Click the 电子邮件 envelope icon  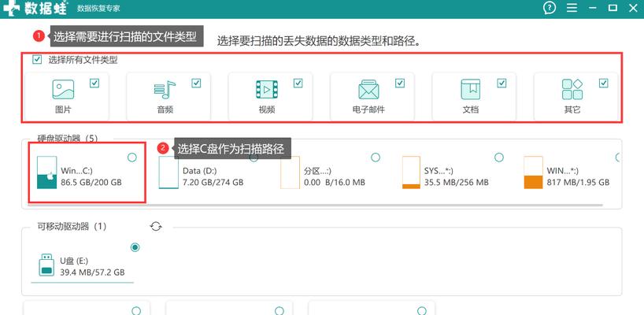tap(368, 90)
